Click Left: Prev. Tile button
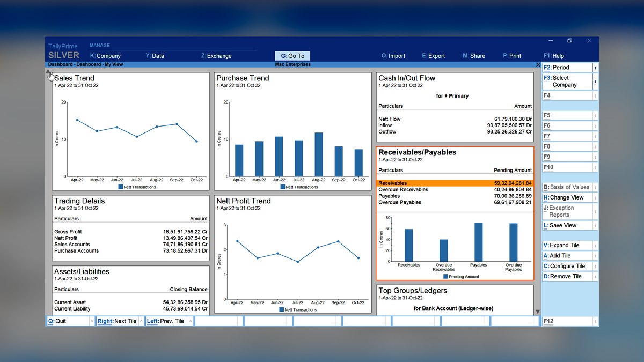Viewport: 644px width, 362px height. [166, 321]
